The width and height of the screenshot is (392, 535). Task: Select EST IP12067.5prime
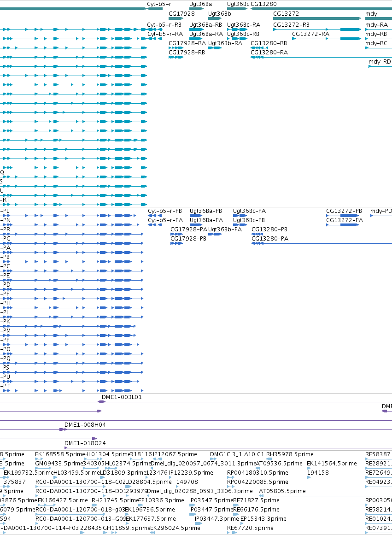click(175, 454)
